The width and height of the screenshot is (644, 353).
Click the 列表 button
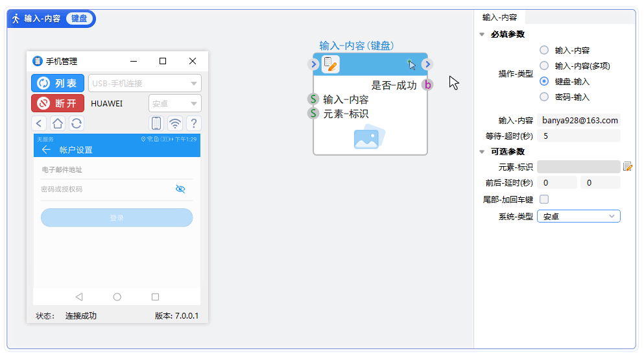tap(58, 83)
